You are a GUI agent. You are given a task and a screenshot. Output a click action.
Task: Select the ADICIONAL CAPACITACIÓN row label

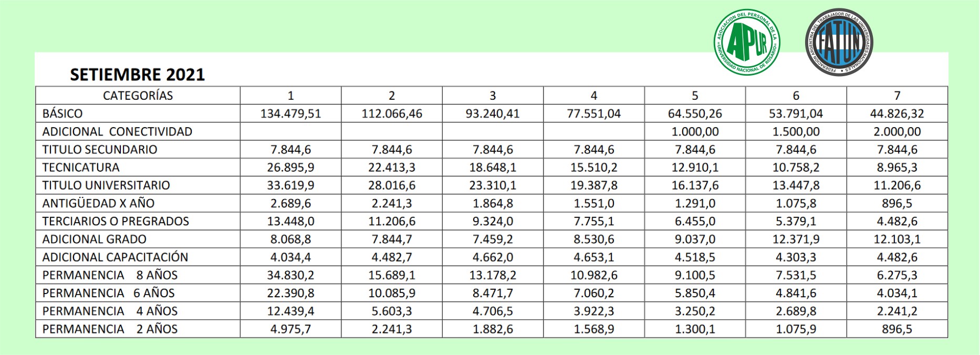click(x=115, y=257)
